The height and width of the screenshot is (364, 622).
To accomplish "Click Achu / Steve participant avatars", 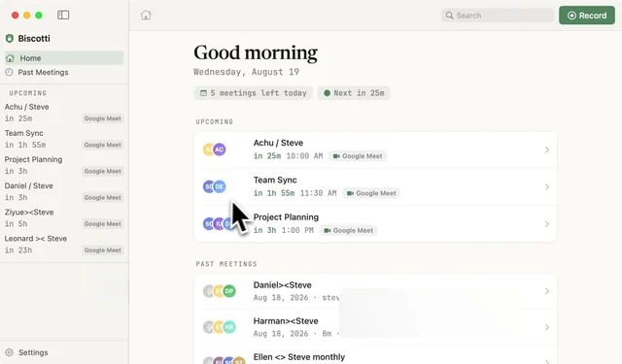I will (215, 149).
